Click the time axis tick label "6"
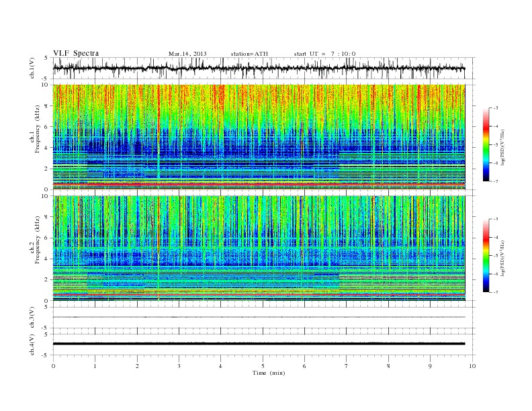This screenshot has width=532, height=411. [x=304, y=366]
